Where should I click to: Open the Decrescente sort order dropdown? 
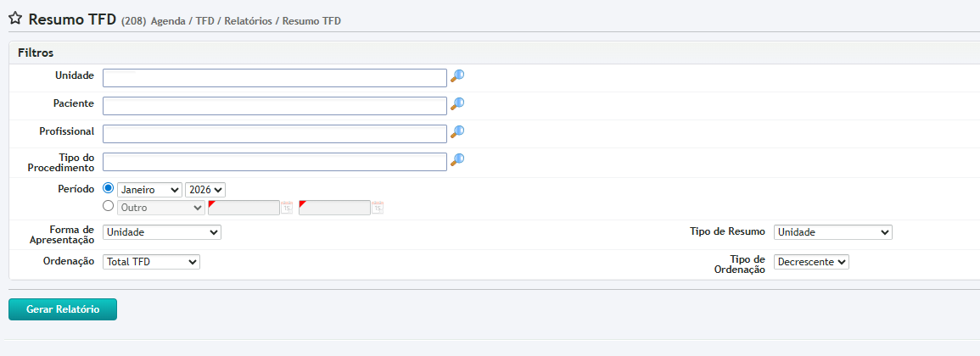coord(811,263)
